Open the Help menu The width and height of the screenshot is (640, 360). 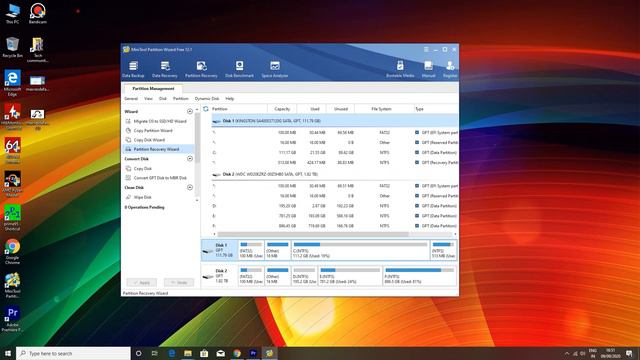pyautogui.click(x=230, y=99)
